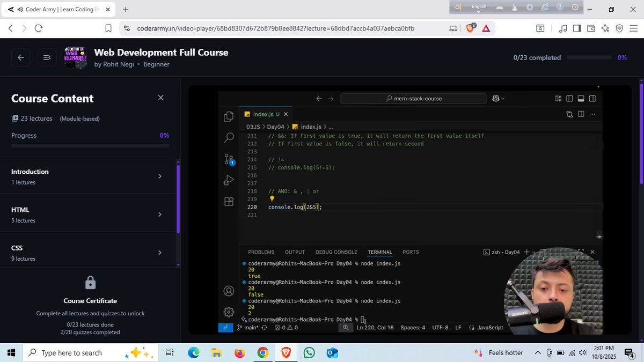Select the Coder Army browser tab
The image size is (644, 362).
(58, 9)
